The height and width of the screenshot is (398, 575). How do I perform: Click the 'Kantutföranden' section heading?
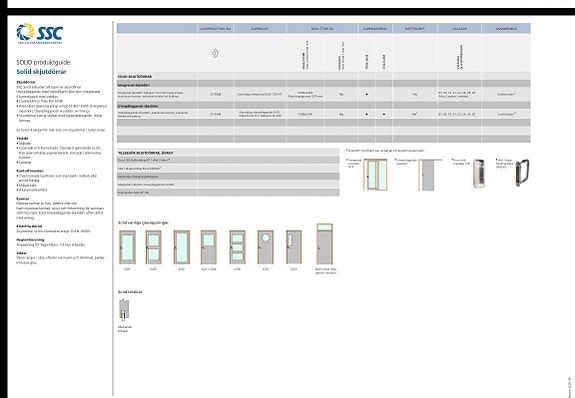pyautogui.click(x=30, y=171)
